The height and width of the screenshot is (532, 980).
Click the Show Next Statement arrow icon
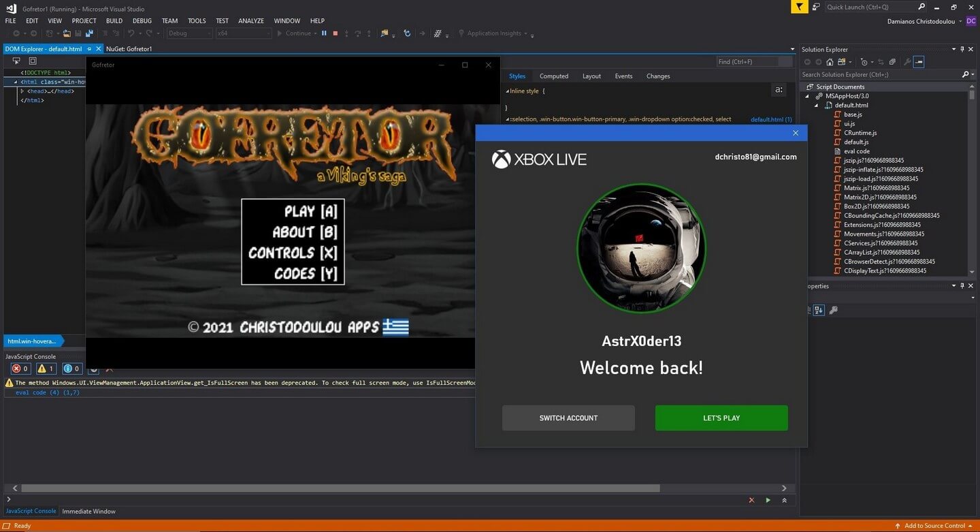[x=422, y=33]
